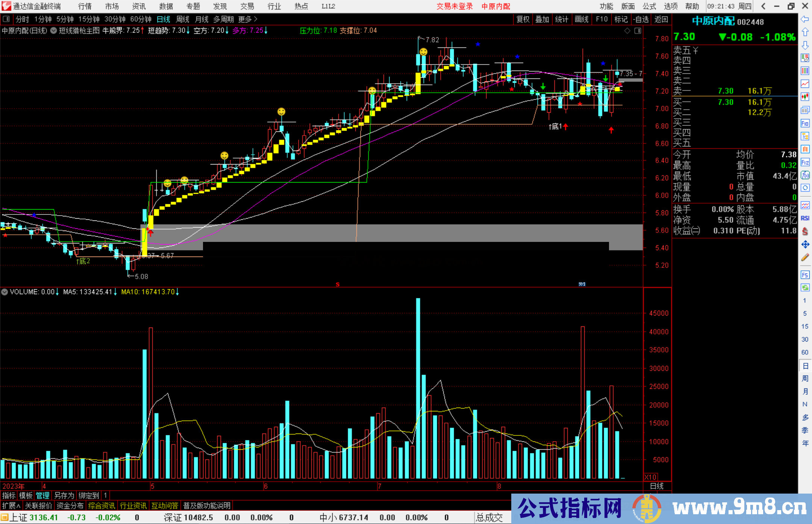Click the f(x) formula icon in sidebar
The height and width of the screenshot is (524, 812).
(805, 175)
